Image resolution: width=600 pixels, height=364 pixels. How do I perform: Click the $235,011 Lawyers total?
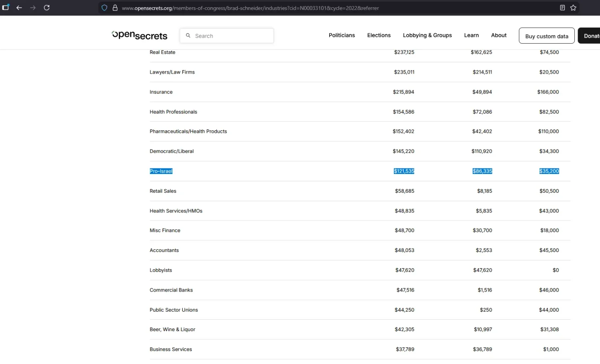(404, 72)
